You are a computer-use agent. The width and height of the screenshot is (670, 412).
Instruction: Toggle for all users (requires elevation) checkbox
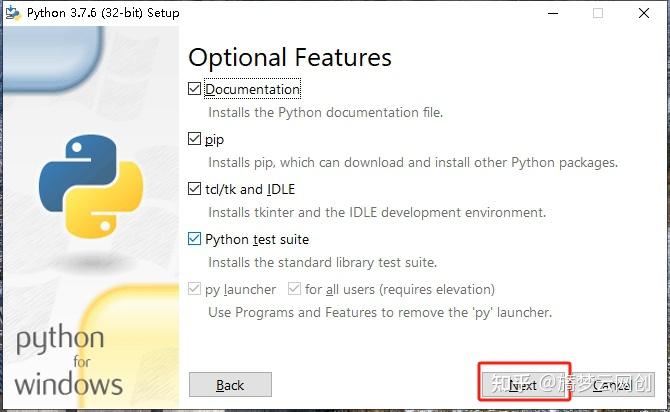point(294,289)
